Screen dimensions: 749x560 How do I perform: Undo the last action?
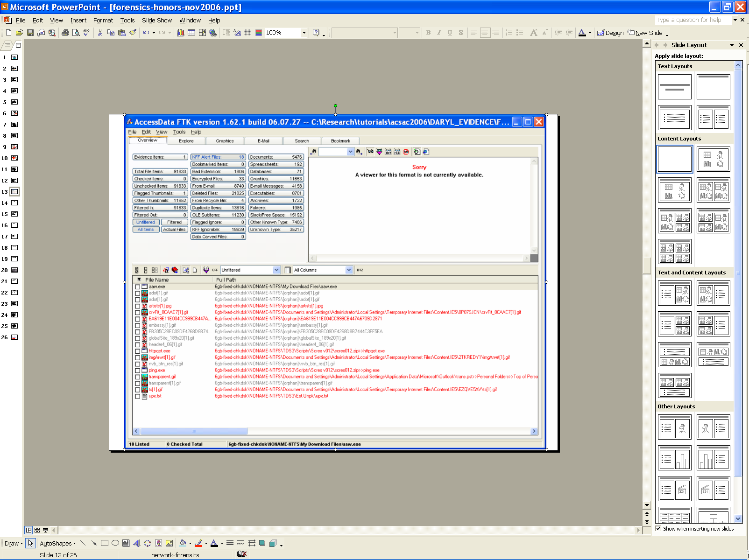pos(146,33)
